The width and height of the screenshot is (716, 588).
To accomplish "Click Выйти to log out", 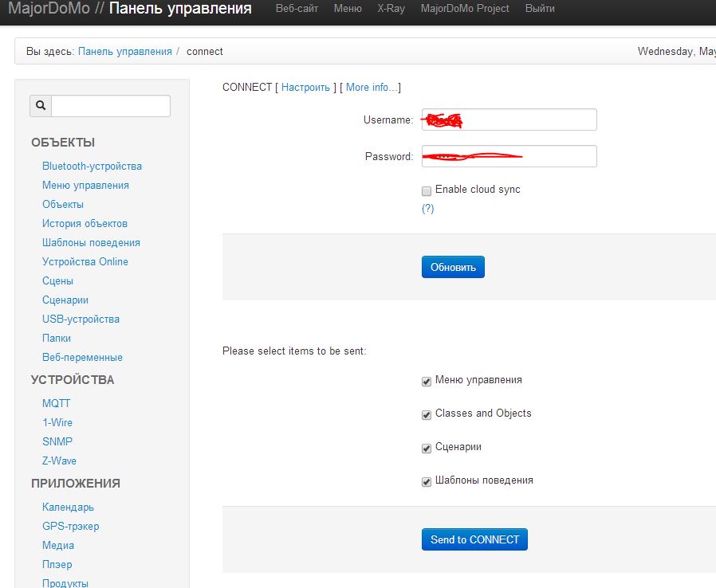I will [x=540, y=9].
